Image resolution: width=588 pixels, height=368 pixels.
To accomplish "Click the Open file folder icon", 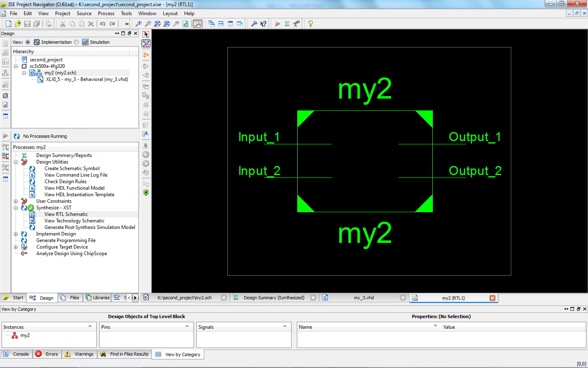I will [18, 24].
